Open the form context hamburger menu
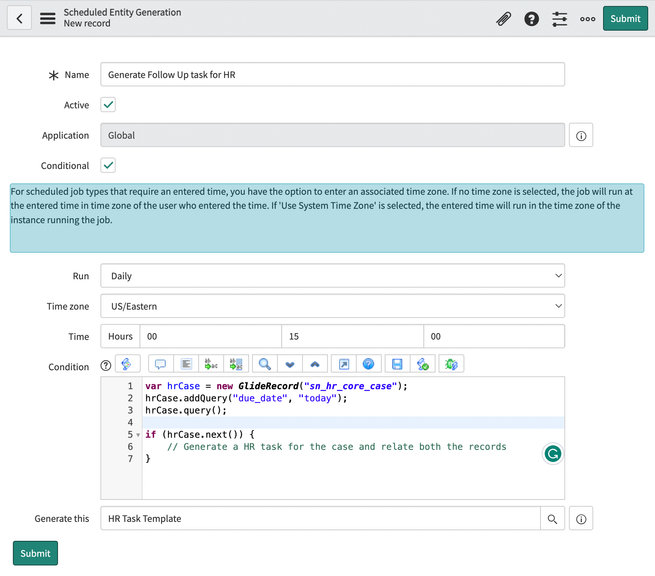The height and width of the screenshot is (576, 655). coord(48,18)
